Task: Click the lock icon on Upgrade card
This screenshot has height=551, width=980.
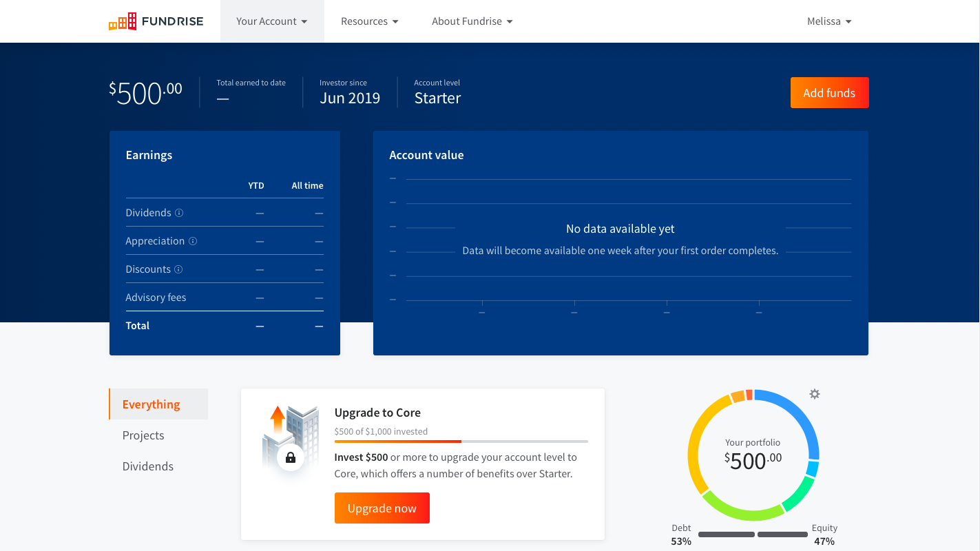Action: 291,457
